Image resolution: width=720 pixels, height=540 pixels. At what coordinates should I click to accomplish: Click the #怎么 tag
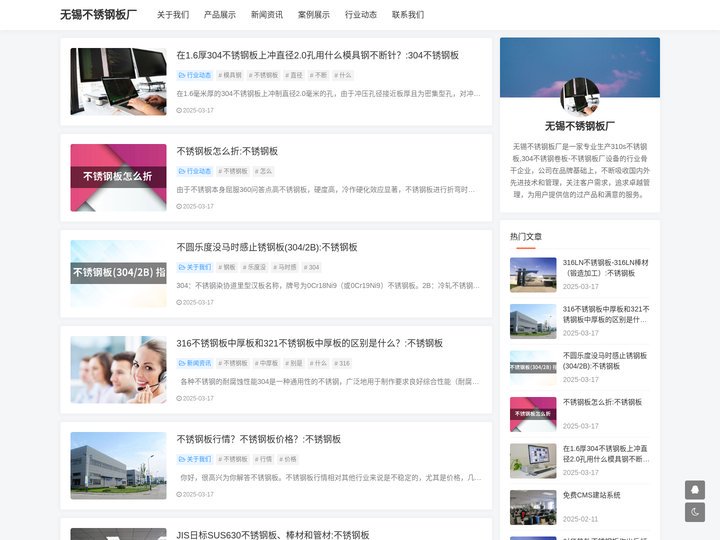coord(264,171)
